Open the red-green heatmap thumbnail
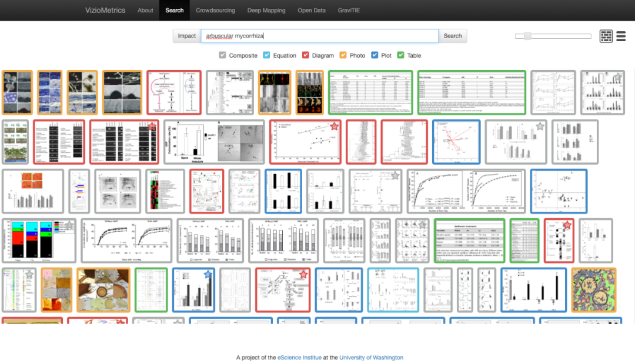This screenshot has height=364, width=635. click(165, 191)
